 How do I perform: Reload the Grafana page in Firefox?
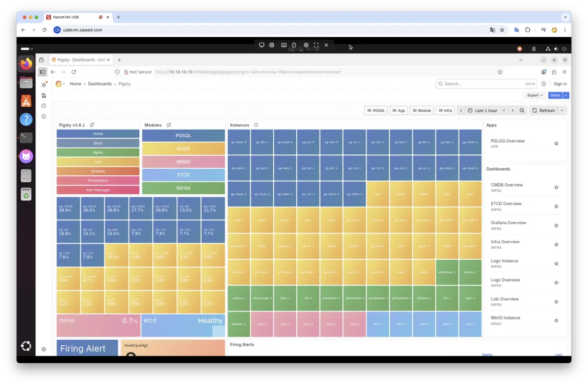(74, 72)
